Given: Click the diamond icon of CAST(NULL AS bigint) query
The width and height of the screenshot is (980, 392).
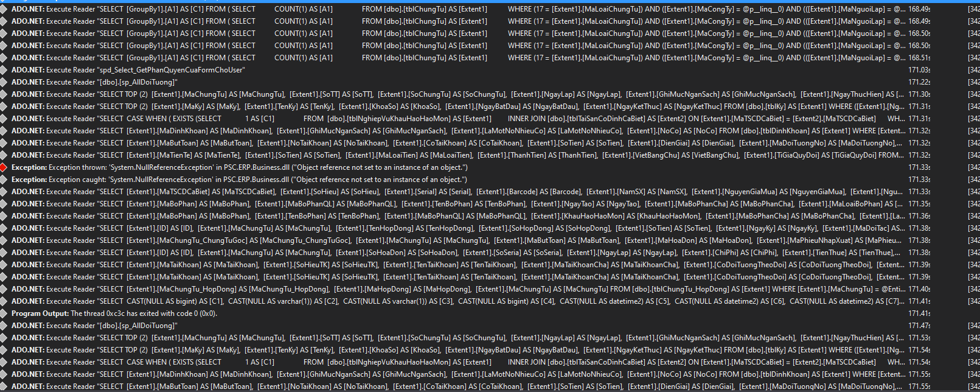Looking at the screenshot, I should pyautogui.click(x=4, y=301).
